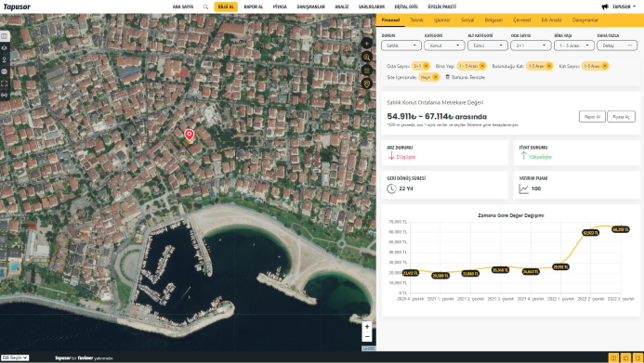Click the 19,589 TL chart data point
The image size is (644, 363).
click(x=440, y=276)
